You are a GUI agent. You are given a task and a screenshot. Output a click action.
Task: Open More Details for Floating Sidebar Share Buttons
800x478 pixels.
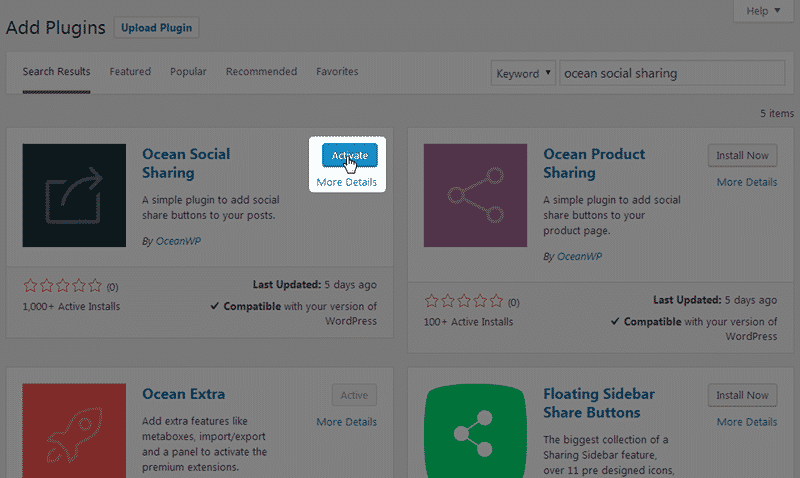[x=747, y=422]
